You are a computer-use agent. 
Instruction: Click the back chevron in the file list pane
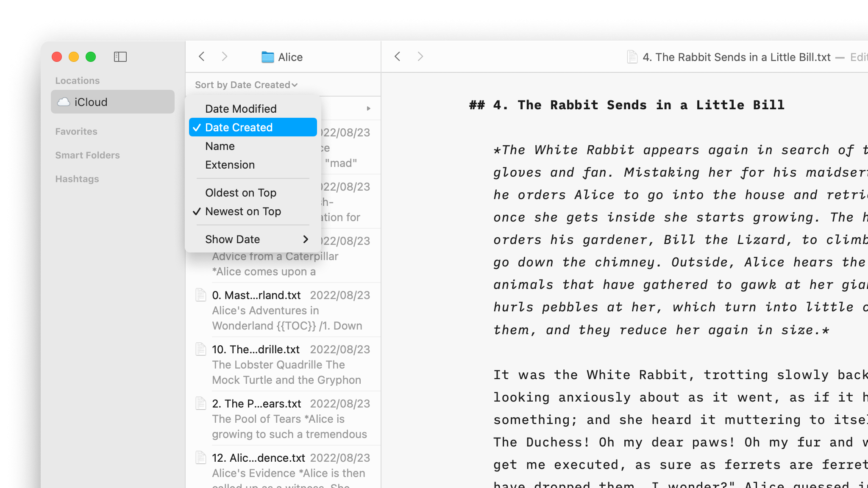[202, 57]
